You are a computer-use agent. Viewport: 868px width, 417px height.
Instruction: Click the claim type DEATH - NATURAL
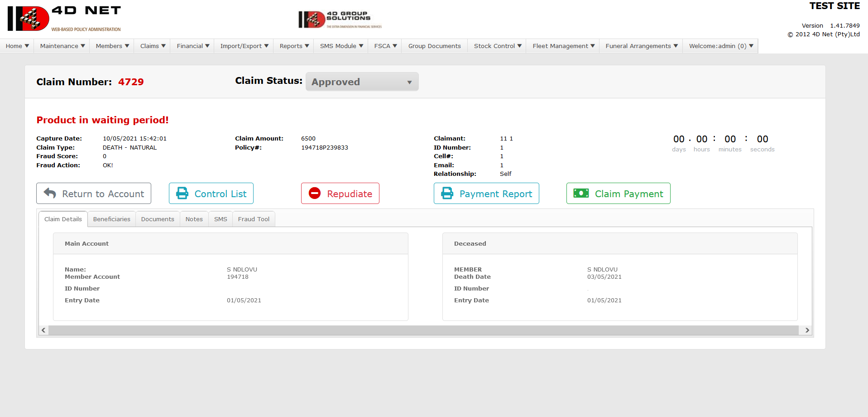[129, 148]
